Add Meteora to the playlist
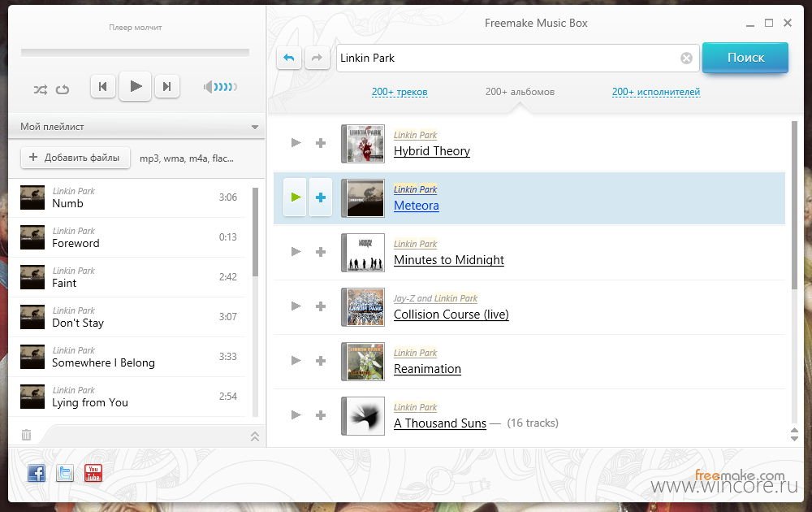The image size is (812, 512). click(321, 197)
